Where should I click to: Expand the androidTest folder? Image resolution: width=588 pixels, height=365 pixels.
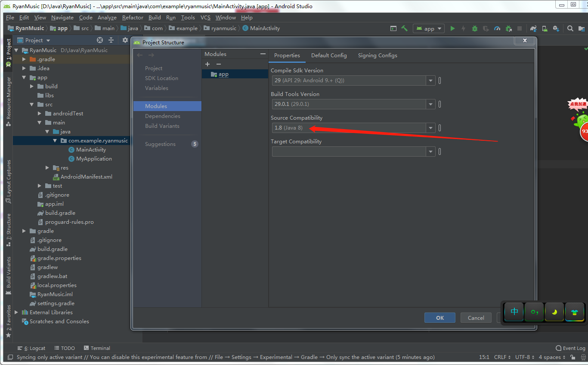coord(40,114)
